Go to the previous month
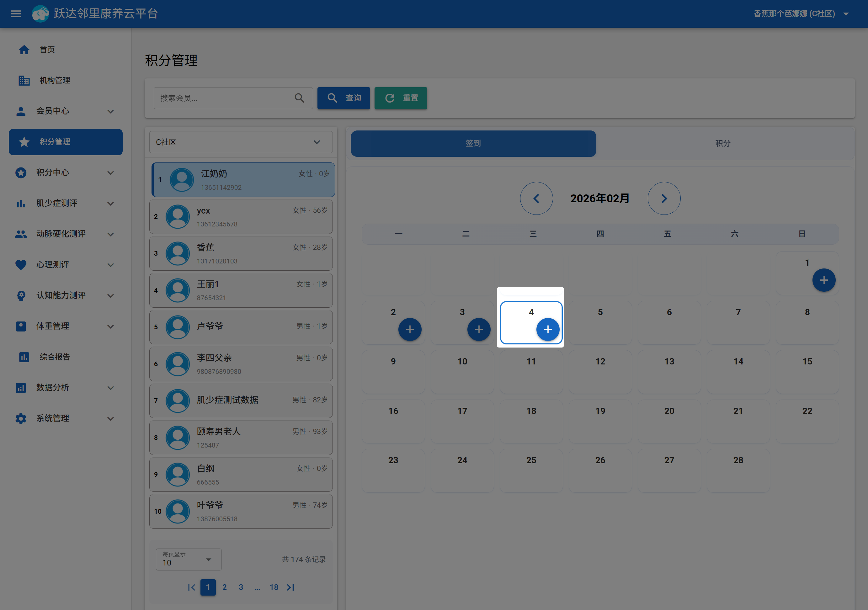Image resolution: width=868 pixels, height=610 pixels. click(536, 199)
